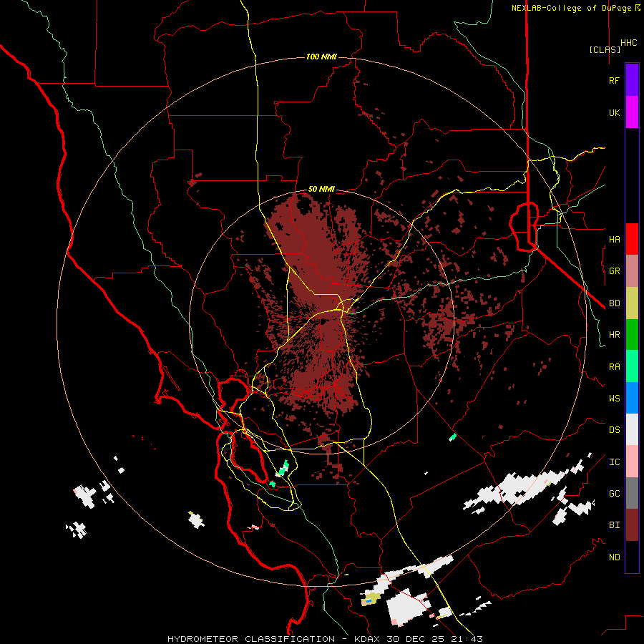This screenshot has width=644, height=644.
Task: Click the blue WS legend swatch
Action: pos(632,398)
